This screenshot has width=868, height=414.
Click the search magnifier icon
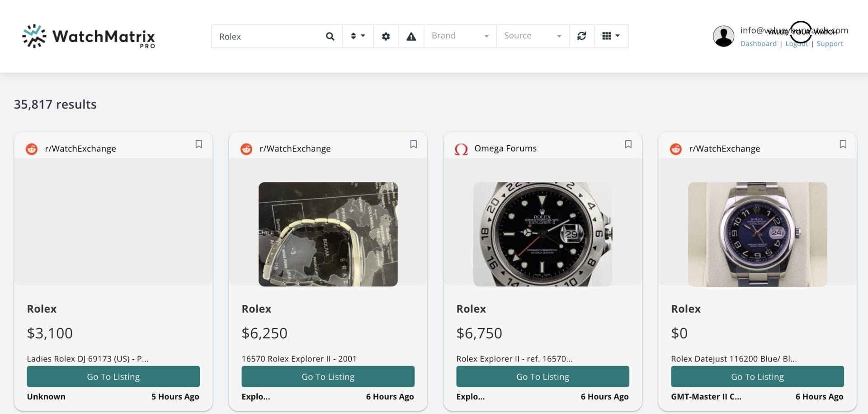[330, 36]
